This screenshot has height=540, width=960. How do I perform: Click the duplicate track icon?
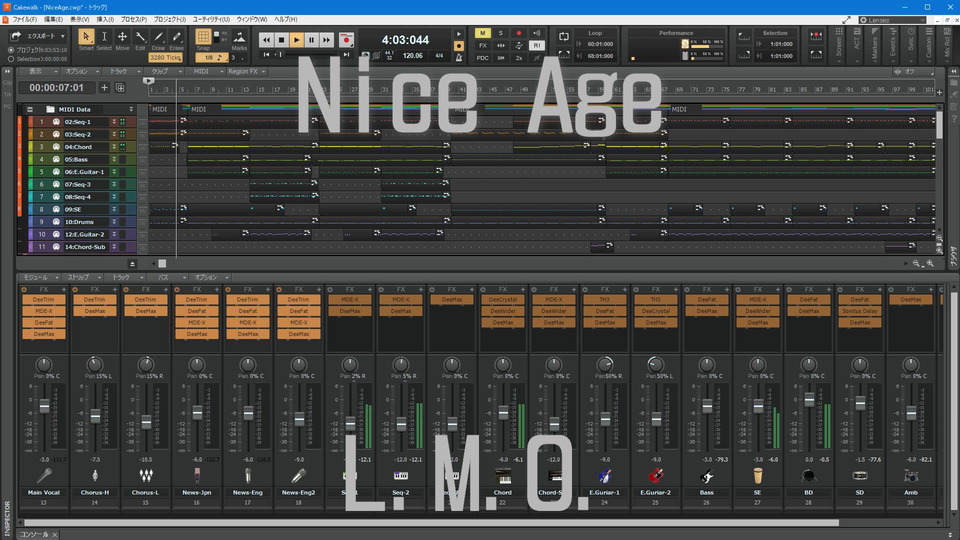point(120,88)
